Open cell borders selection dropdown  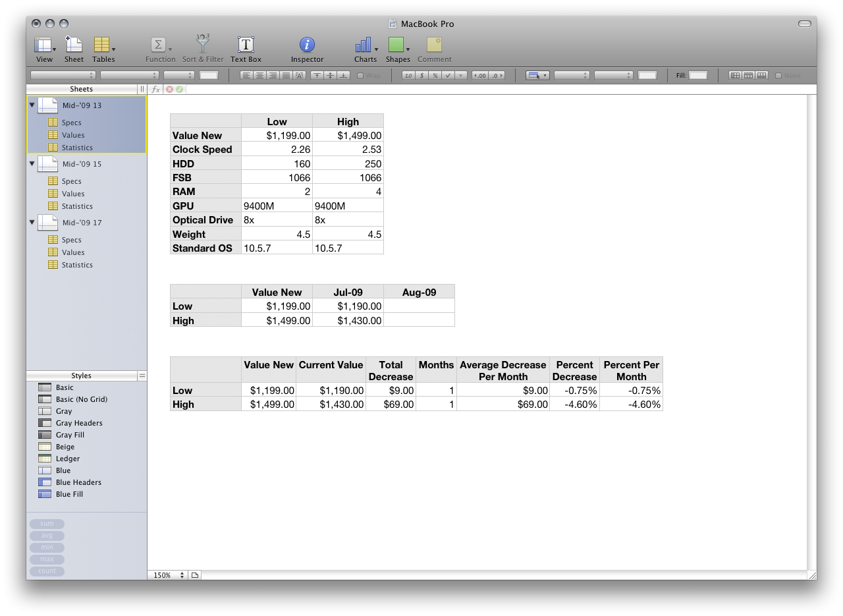click(537, 76)
